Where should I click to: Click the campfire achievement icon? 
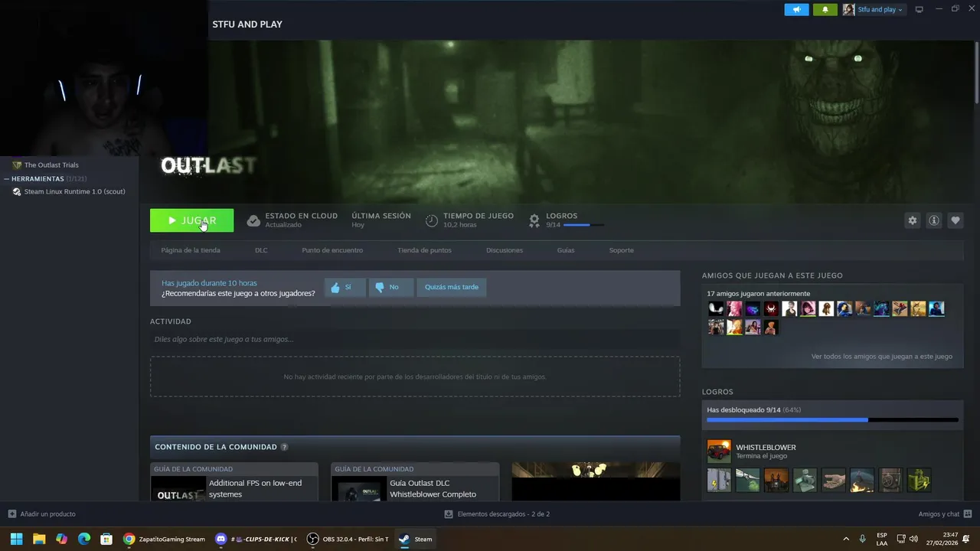[862, 480]
